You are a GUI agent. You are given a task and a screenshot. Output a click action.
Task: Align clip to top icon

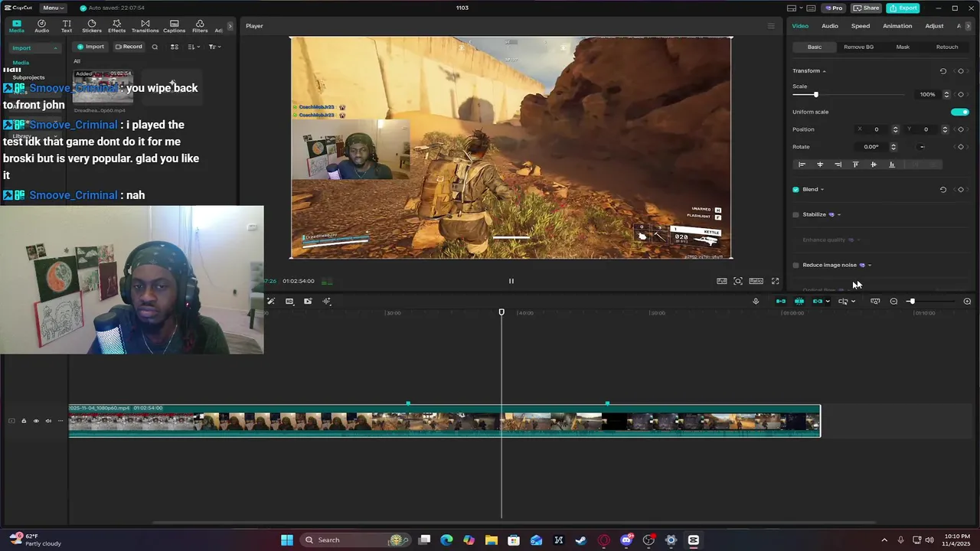[x=855, y=165]
